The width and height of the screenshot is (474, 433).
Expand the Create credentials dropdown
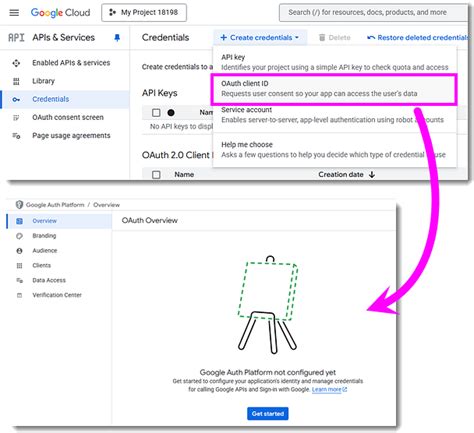click(x=260, y=38)
